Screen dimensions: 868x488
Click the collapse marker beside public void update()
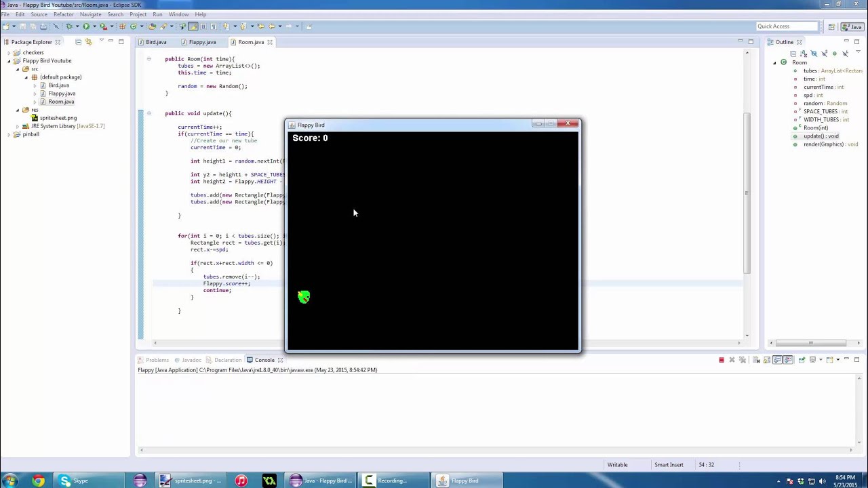click(x=149, y=113)
